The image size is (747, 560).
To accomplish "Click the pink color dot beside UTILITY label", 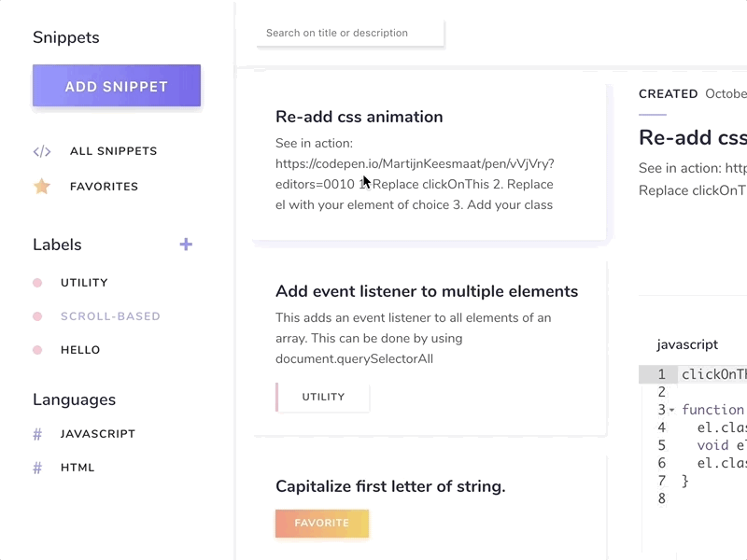I will [x=38, y=282].
